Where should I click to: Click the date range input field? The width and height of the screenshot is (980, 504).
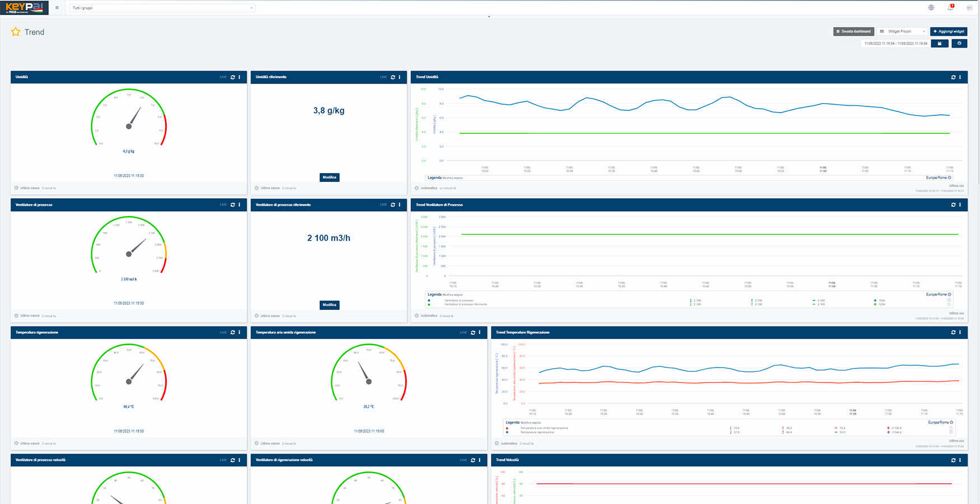(895, 43)
